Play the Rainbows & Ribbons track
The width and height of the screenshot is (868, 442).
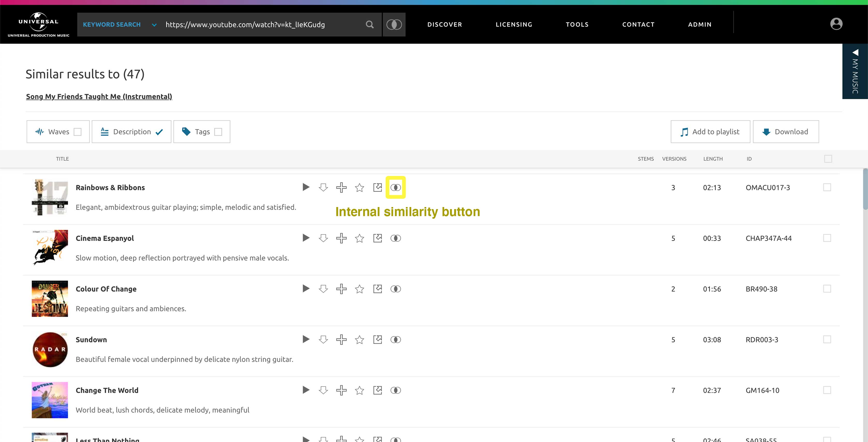tap(306, 187)
